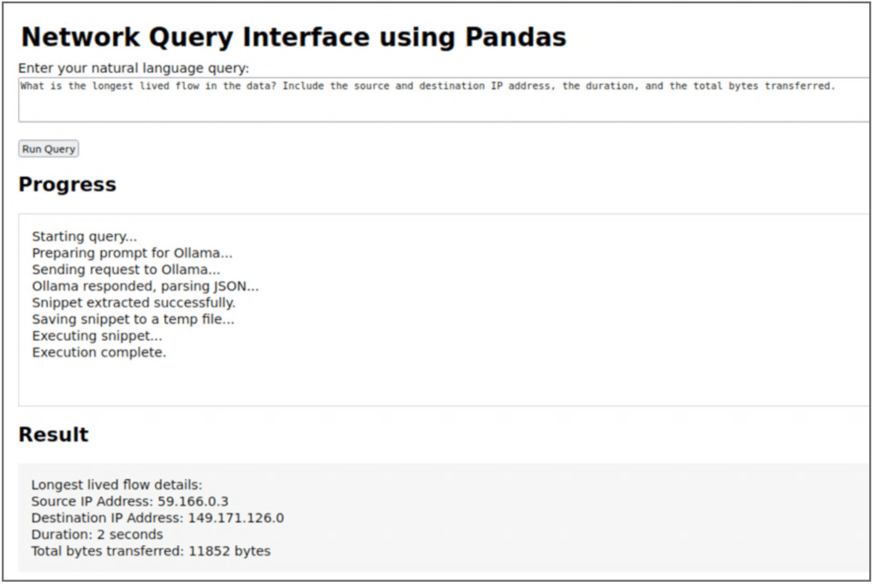Select the Result heading

(53, 434)
